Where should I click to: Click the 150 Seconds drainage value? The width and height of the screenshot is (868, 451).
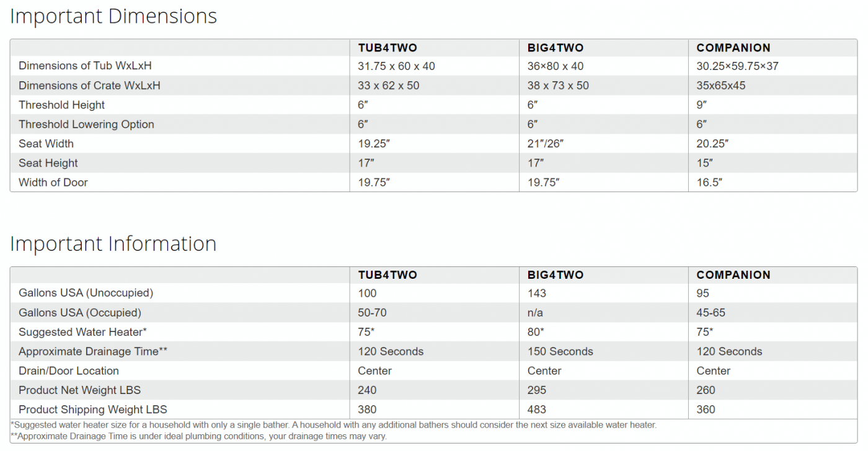coord(560,351)
